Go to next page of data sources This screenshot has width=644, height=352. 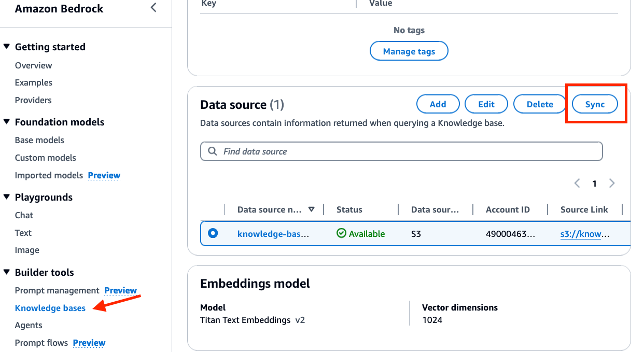click(612, 183)
